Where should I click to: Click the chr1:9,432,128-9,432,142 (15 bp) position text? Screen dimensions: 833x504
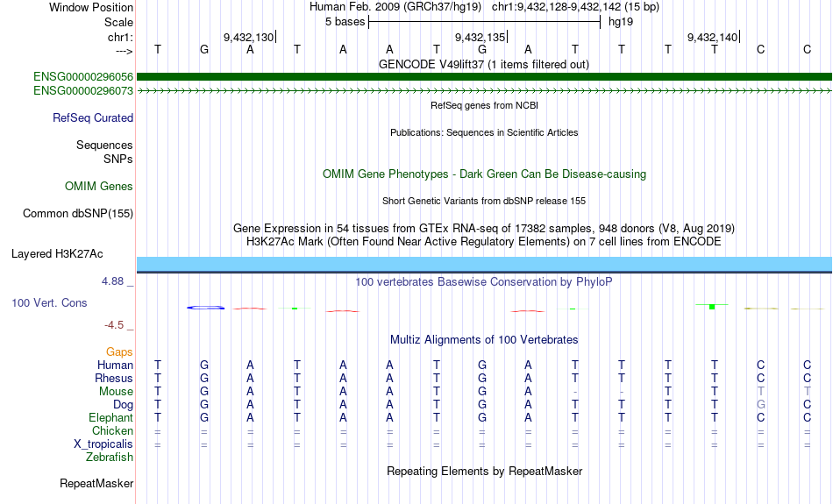575,7
